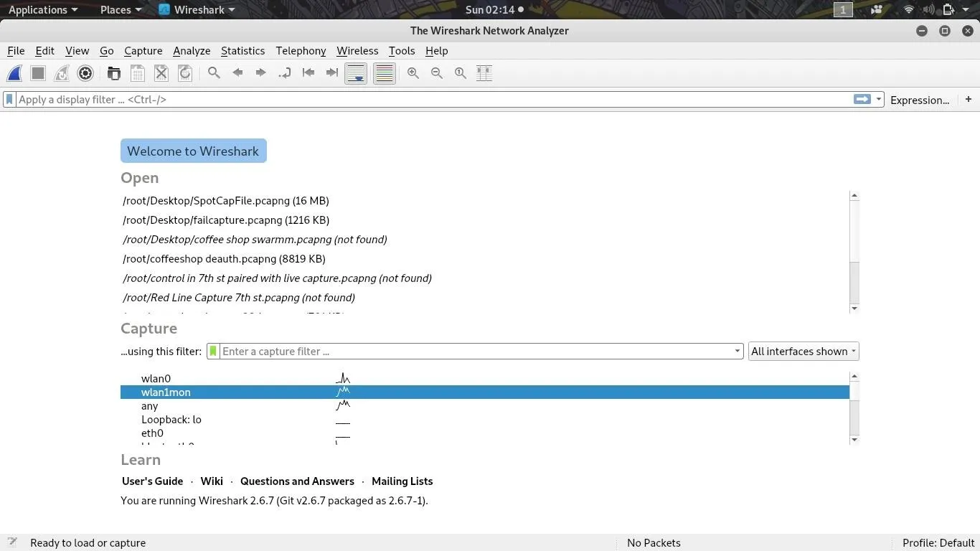Screen dimensions: 980x551
Task: Open the User's Guide link
Action: click(x=152, y=481)
